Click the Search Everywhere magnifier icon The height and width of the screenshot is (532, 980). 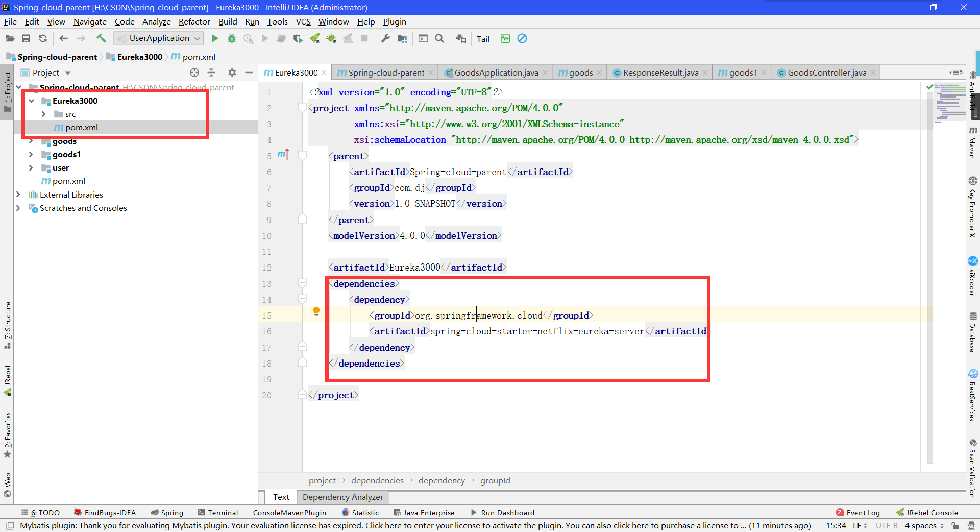tap(439, 38)
